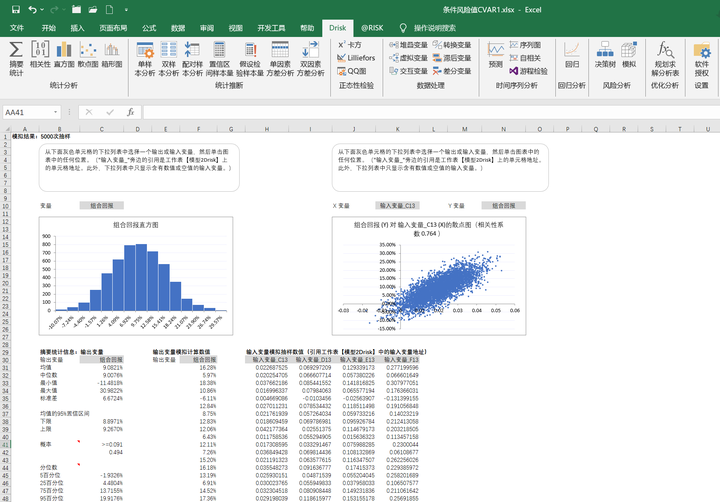This screenshot has width=720, height=502.
Task: Expand the Customize Quick Access Toolbar dropdown
Action: coord(126,10)
